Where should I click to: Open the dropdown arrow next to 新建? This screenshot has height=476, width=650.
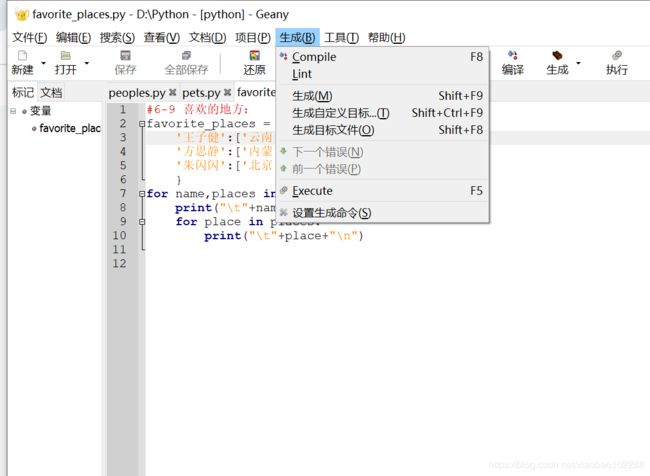(43, 63)
